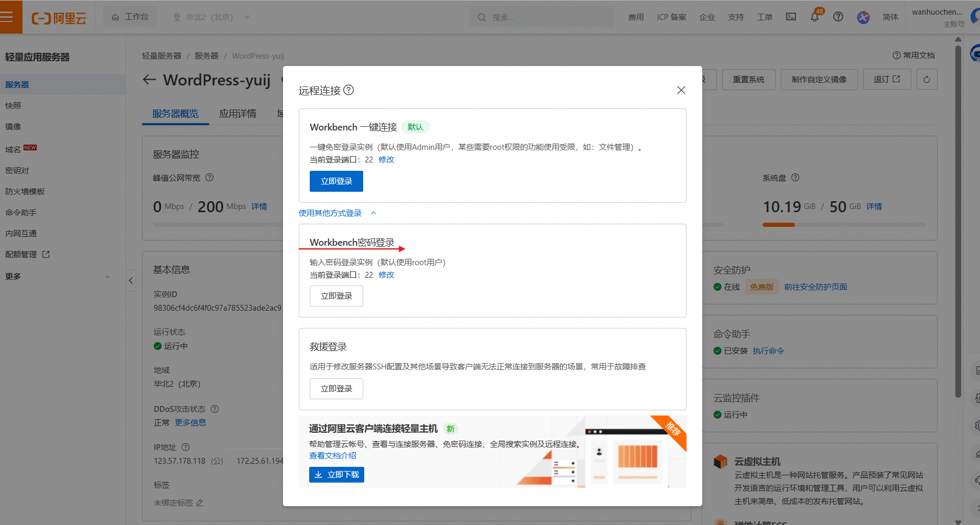Open 查看文档介绍 link

tap(333, 456)
